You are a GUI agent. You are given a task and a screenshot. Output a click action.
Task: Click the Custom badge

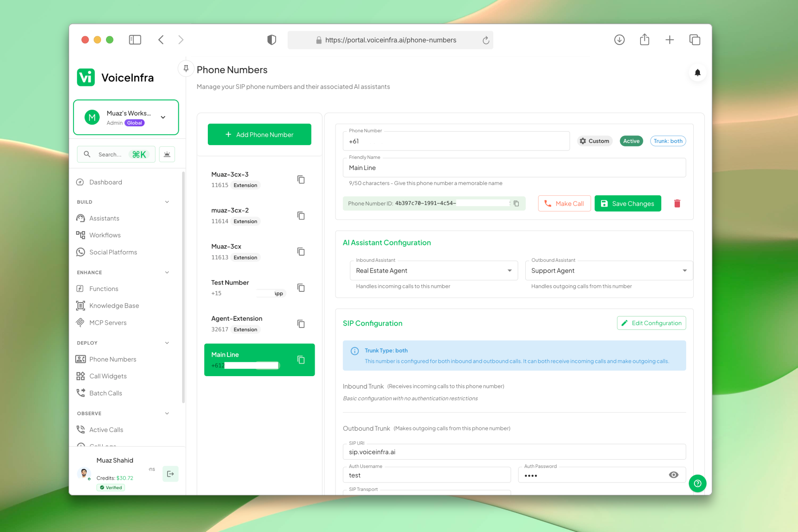click(594, 141)
